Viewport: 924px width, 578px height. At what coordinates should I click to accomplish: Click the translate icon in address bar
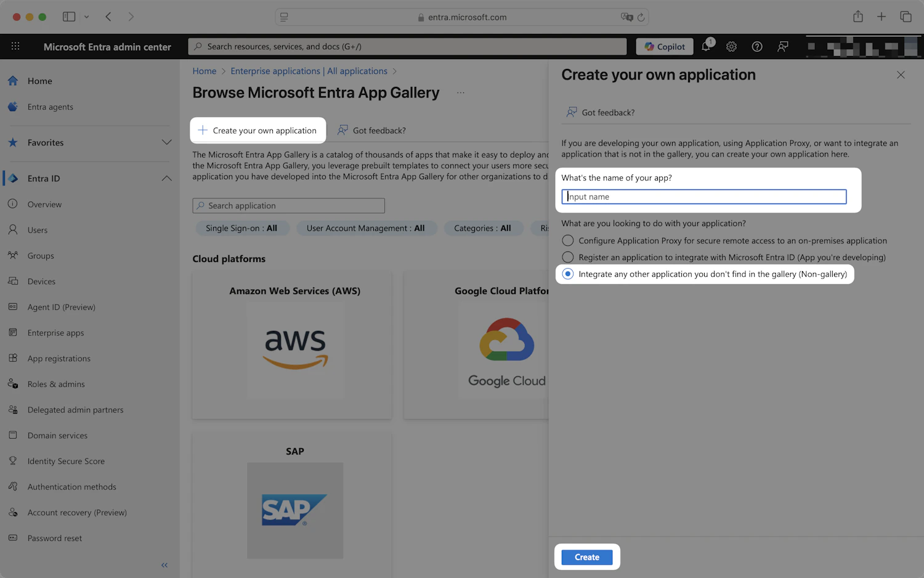coord(626,17)
